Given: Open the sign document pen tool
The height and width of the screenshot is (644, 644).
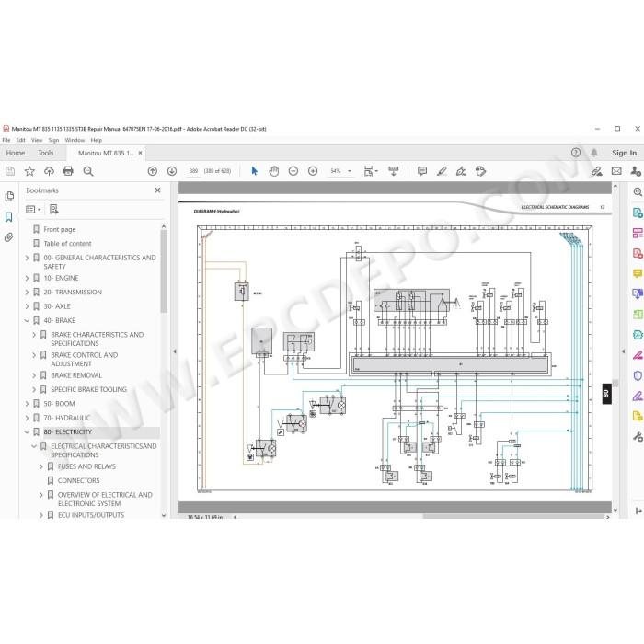Looking at the screenshot, I should pos(461,171).
